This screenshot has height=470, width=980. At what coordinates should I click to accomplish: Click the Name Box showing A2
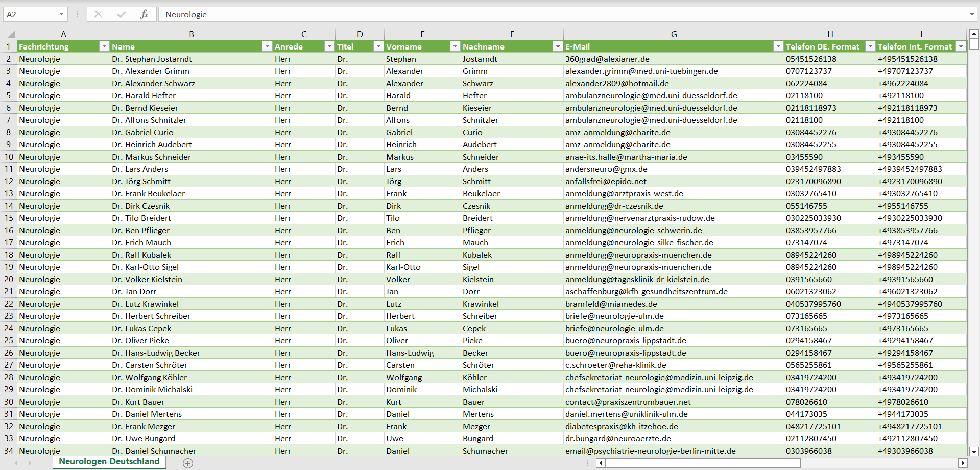pyautogui.click(x=30, y=14)
